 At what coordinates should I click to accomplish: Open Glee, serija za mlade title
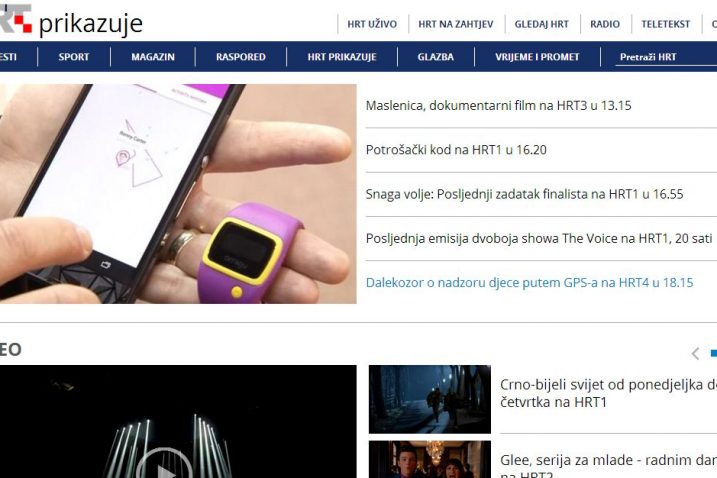(x=608, y=465)
